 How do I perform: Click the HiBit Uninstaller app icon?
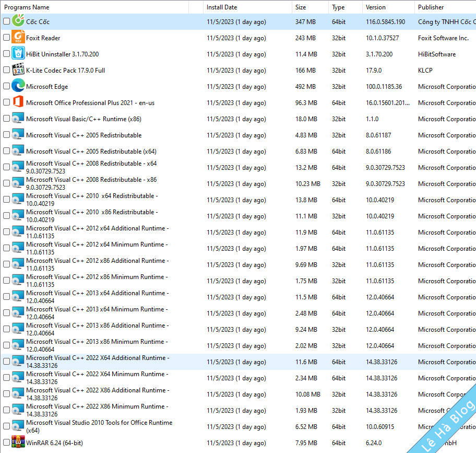point(18,54)
